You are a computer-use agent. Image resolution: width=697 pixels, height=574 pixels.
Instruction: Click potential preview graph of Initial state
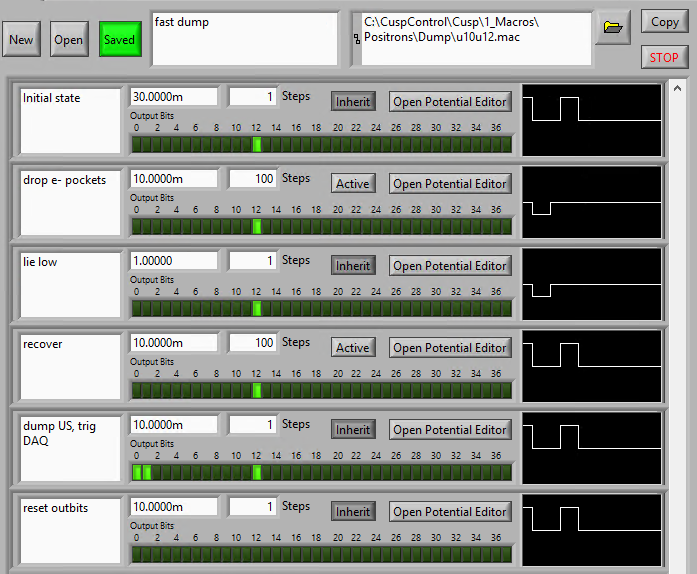[592, 120]
